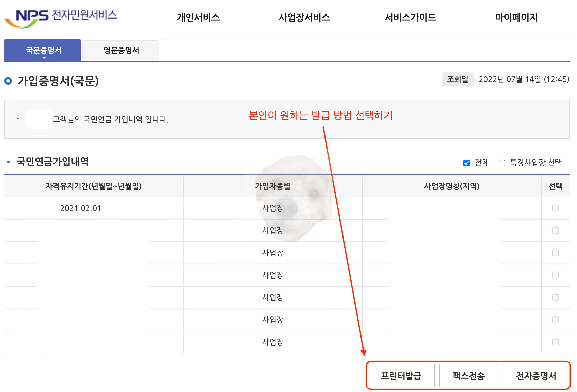Image resolution: width=577 pixels, height=392 pixels.
Task: Click the 사업장명칭(지역) column header
Action: [x=452, y=186]
